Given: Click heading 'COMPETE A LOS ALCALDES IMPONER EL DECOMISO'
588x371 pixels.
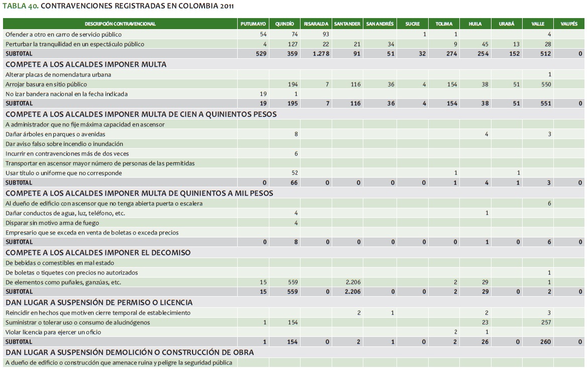Looking at the screenshot, I should click(x=98, y=253).
